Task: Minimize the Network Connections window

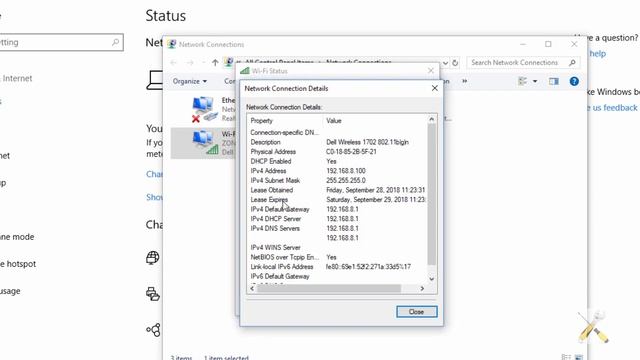Action: pyautogui.click(x=523, y=44)
